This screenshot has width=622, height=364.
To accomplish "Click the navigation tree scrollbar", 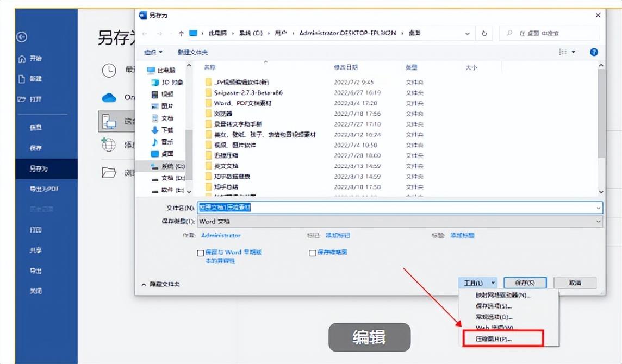I will 189,155.
